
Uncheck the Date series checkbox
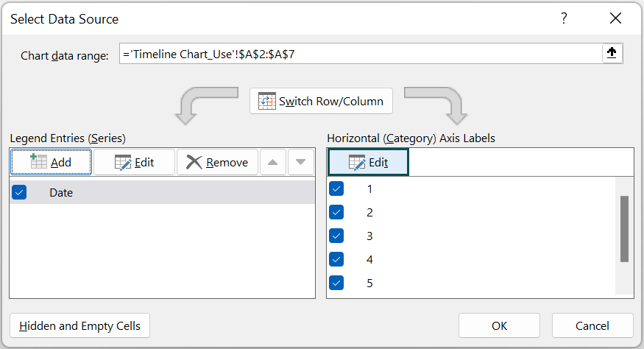pos(20,192)
